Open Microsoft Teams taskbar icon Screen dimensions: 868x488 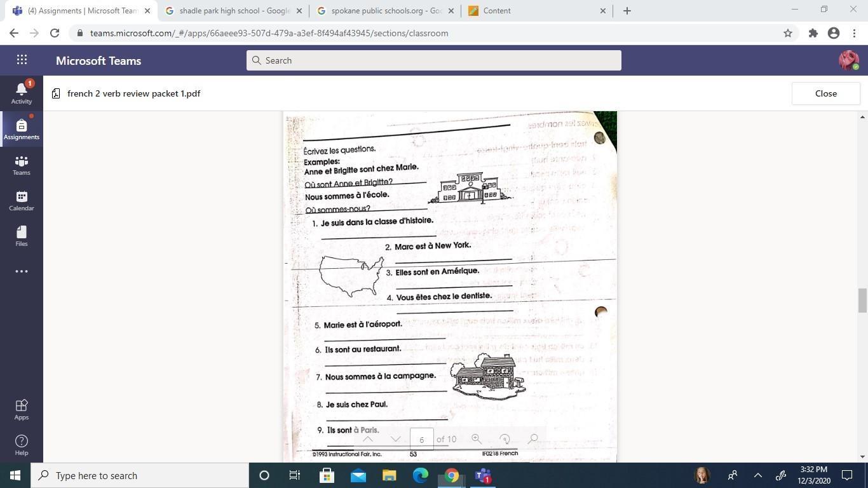[x=483, y=475]
